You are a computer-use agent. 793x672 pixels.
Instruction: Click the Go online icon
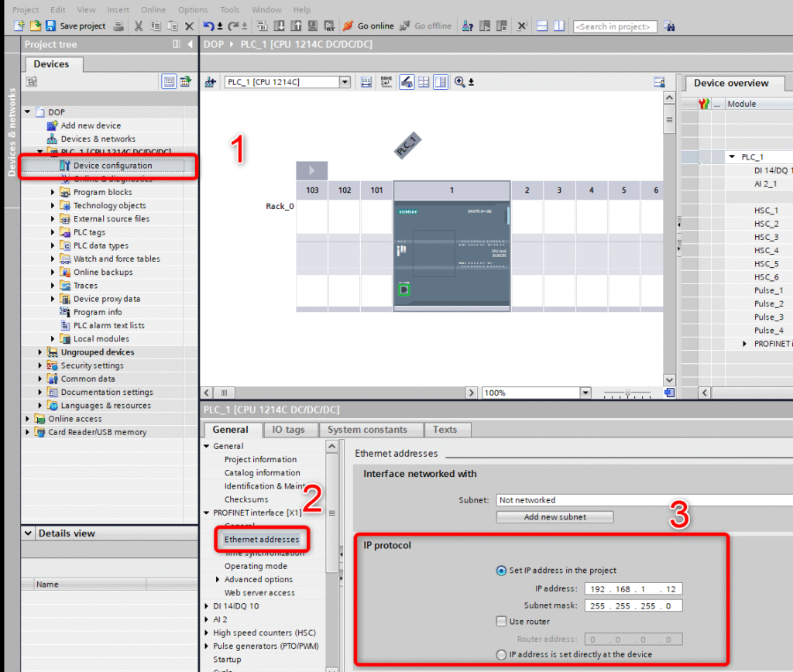pos(348,26)
